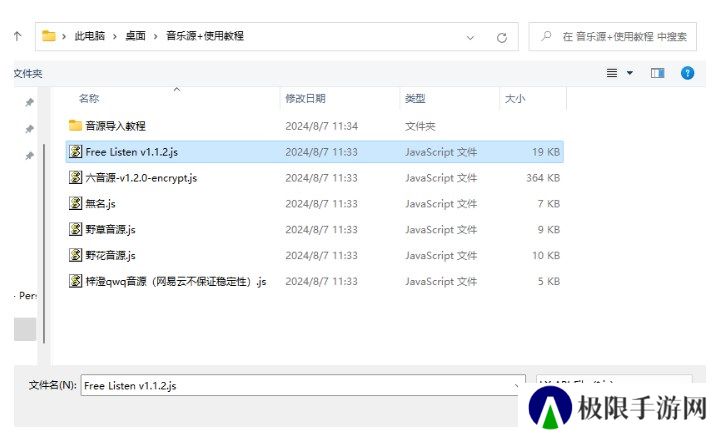Click the file name 野草音源.js
718x433 pixels.
click(110, 229)
